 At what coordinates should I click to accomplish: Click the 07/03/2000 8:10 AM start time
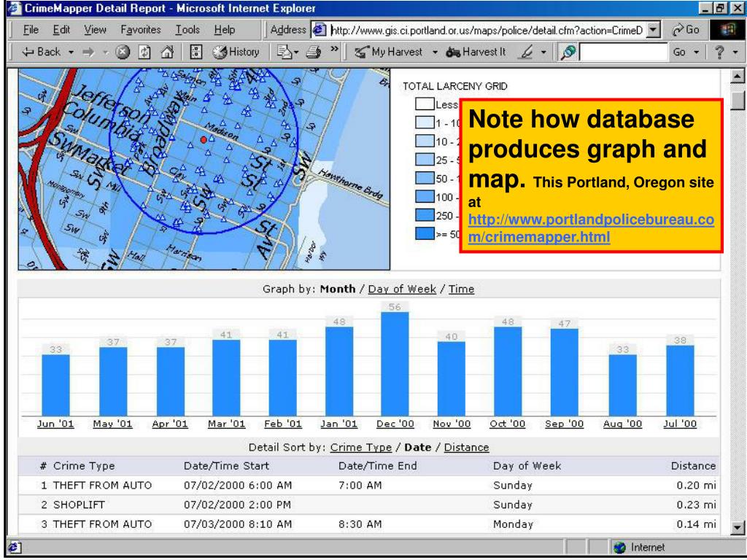point(238,524)
